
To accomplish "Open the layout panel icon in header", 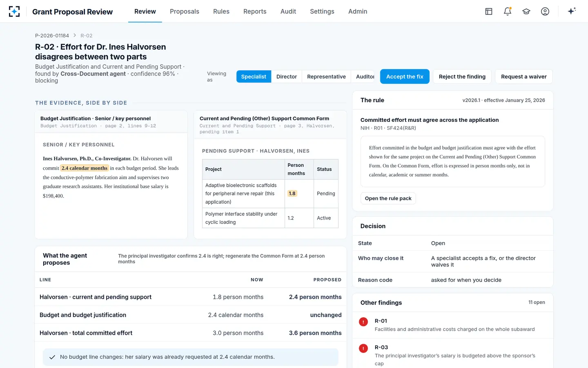I will pyautogui.click(x=489, y=11).
